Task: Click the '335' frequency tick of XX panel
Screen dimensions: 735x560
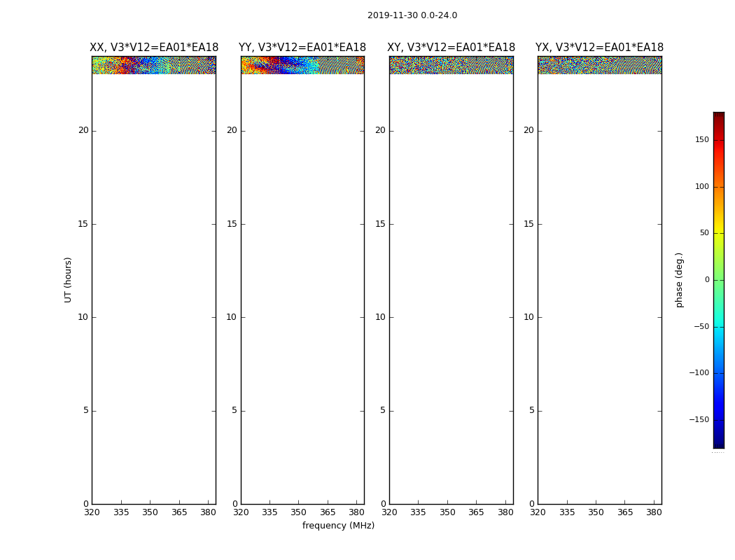Action: (x=121, y=512)
